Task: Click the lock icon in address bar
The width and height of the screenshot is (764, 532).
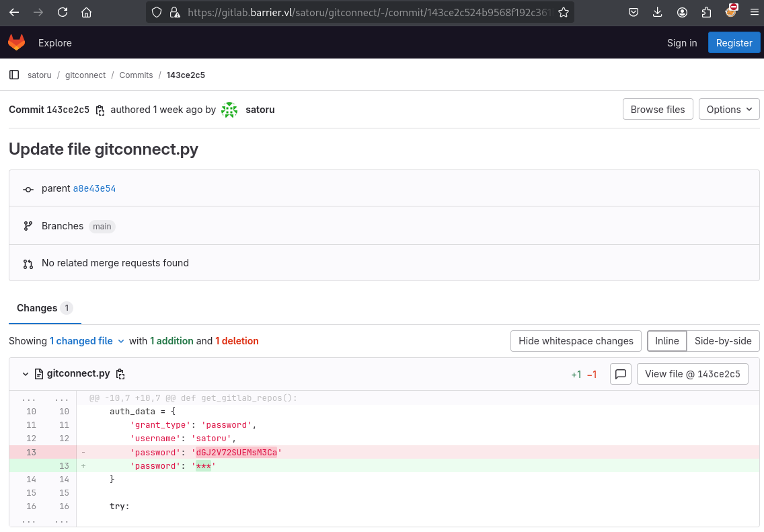Action: pos(174,12)
